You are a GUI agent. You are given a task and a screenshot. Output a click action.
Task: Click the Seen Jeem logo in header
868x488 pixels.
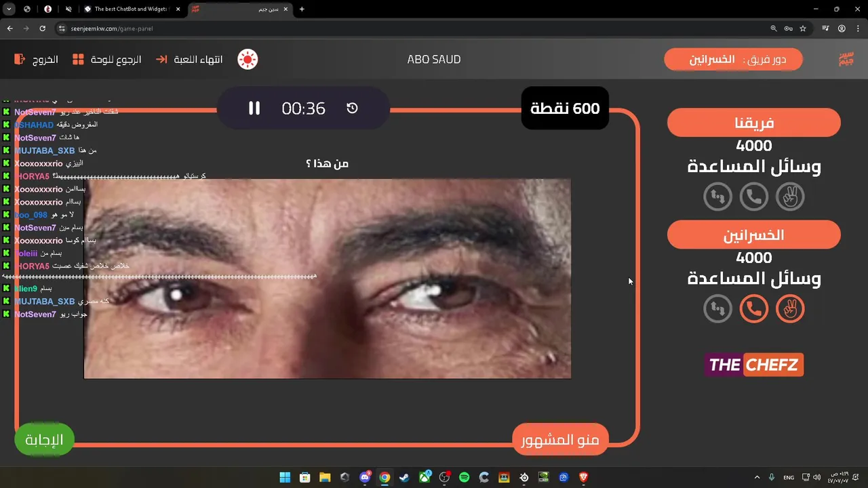(846, 60)
